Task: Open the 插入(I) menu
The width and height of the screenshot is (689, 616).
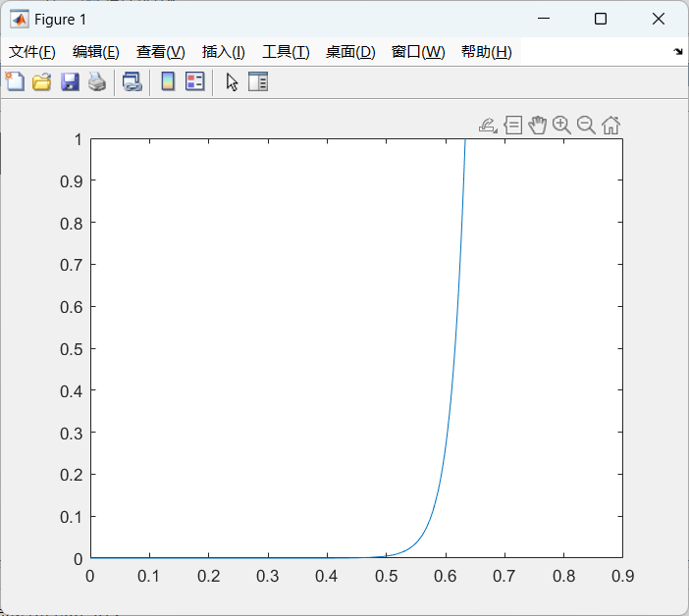Action: (x=223, y=52)
